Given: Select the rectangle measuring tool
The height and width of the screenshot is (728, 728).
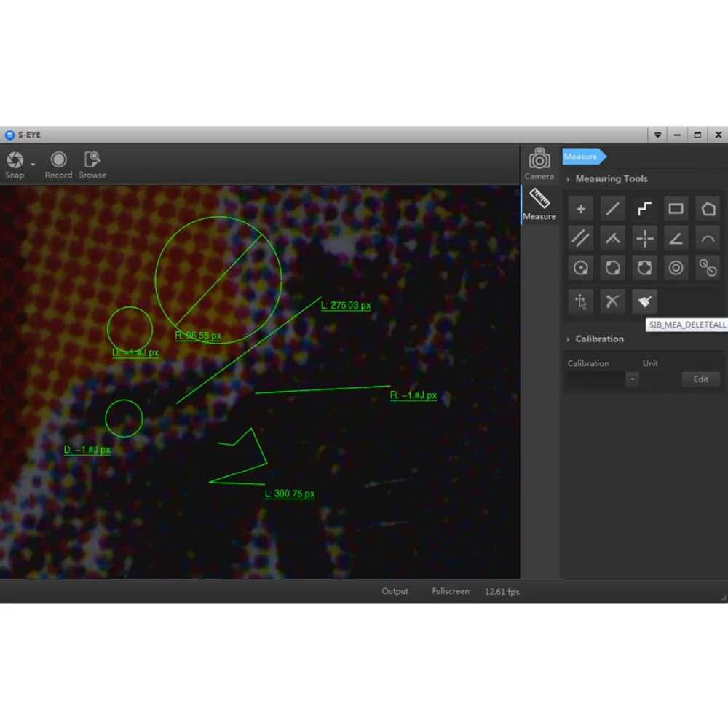Looking at the screenshot, I should [x=676, y=209].
